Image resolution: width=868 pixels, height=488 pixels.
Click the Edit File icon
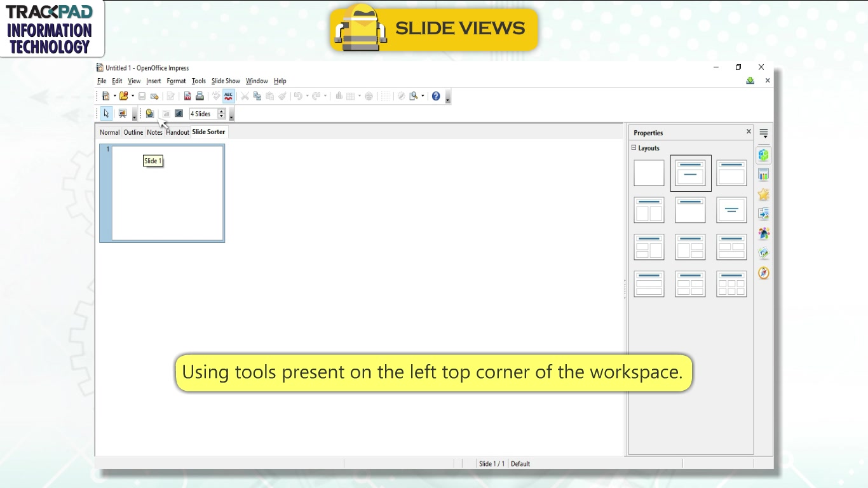pos(171,96)
